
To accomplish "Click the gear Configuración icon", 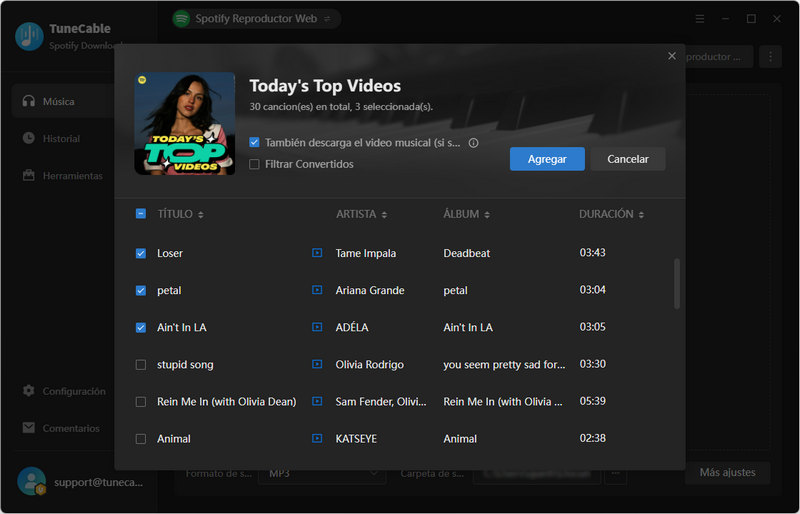I will pyautogui.click(x=29, y=390).
